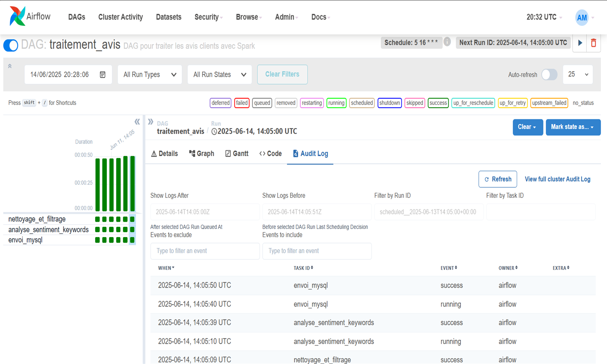This screenshot has width=607, height=364.
Task: Open the Browse menu
Action: pyautogui.click(x=248, y=17)
